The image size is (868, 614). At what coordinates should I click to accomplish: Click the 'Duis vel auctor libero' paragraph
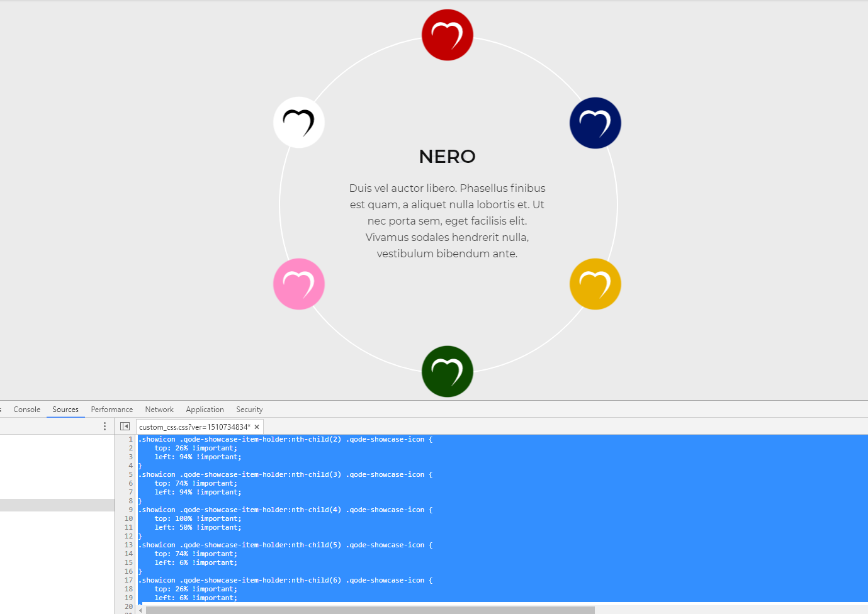pos(448,221)
